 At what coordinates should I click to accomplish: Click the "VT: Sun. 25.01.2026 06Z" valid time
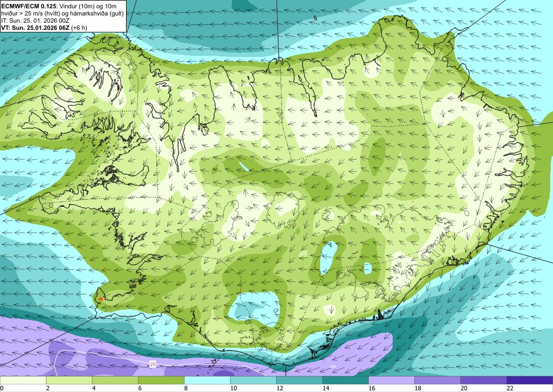click(35, 28)
